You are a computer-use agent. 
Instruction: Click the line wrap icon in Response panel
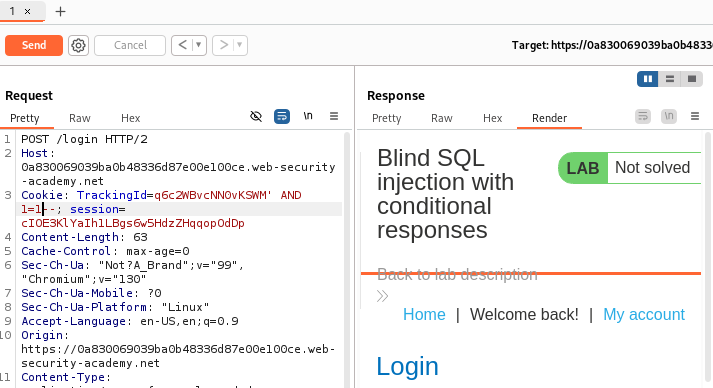coord(643,116)
